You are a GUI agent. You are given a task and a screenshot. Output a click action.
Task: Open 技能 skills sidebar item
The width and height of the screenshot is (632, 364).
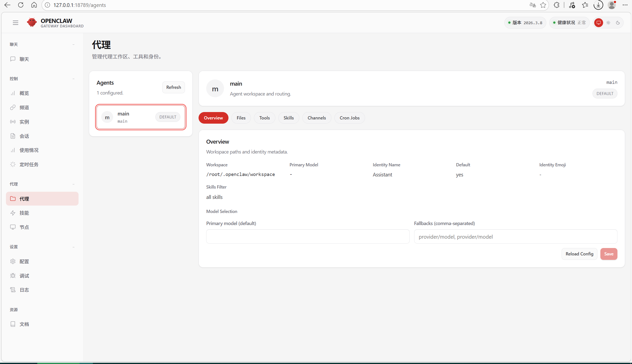pos(24,213)
